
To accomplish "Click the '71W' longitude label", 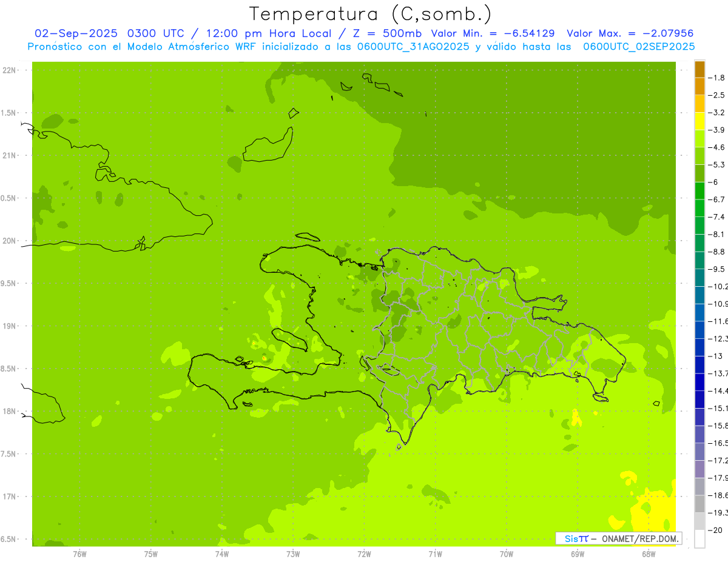I will click(435, 554).
